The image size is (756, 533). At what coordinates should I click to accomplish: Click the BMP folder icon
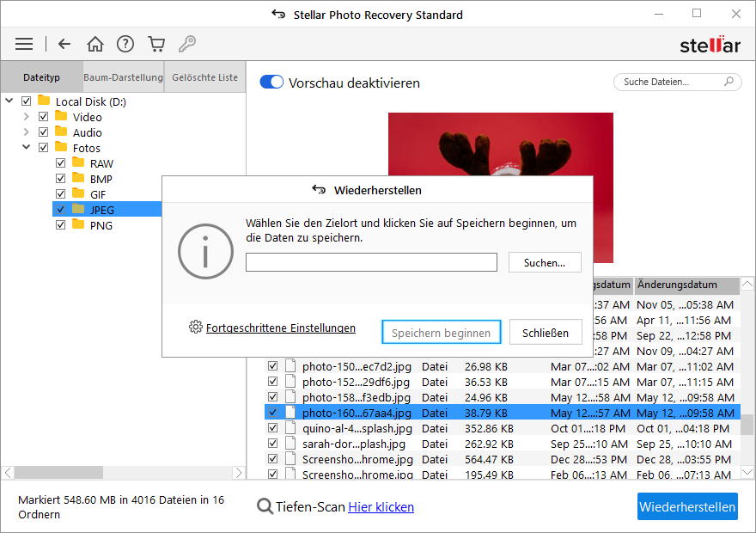click(x=78, y=178)
